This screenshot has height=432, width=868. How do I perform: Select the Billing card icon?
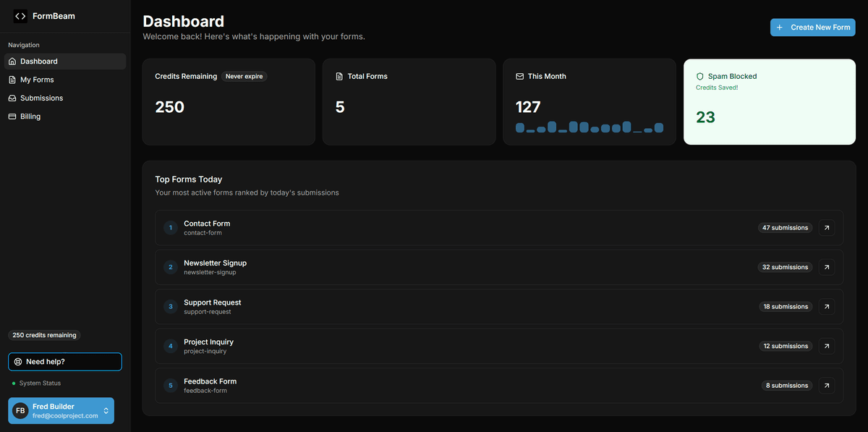[12, 116]
